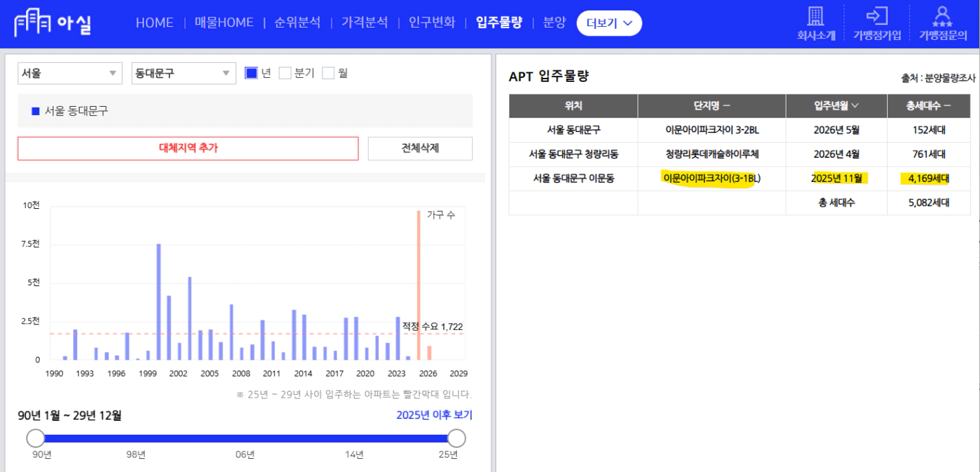The width and height of the screenshot is (980, 472).
Task: Click 2026년 5월 move-in date cell
Action: coord(837,130)
